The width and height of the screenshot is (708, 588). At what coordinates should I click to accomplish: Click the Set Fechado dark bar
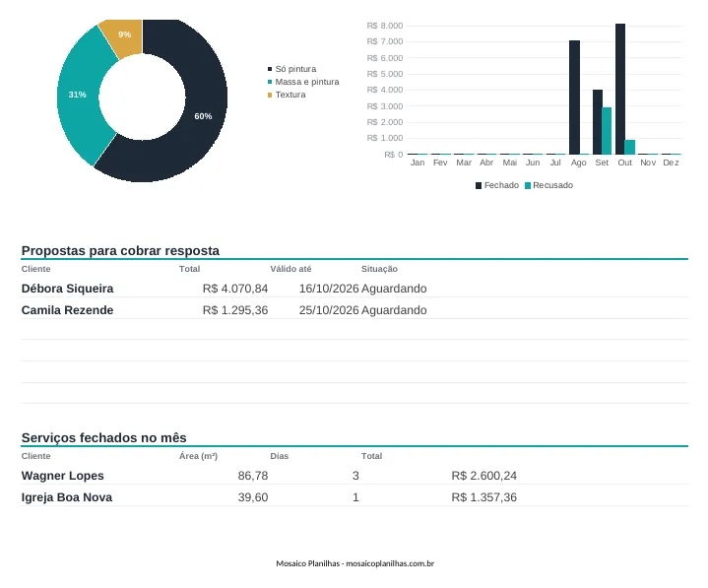[x=598, y=122]
